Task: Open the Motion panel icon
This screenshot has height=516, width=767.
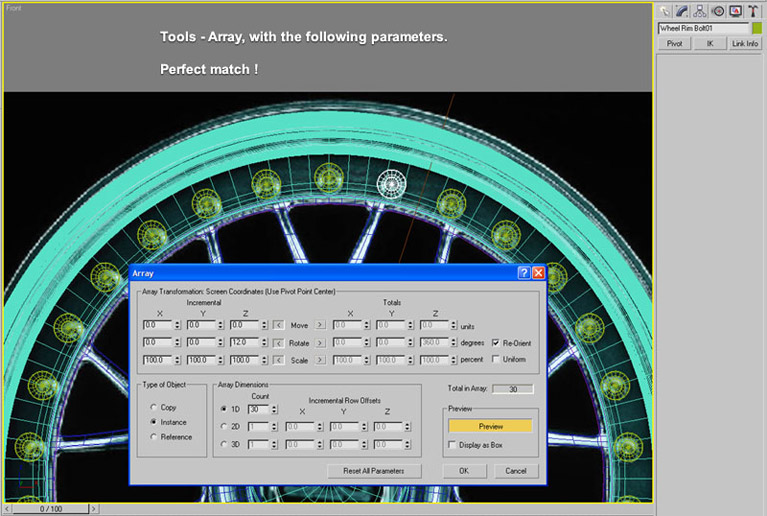Action: click(x=717, y=10)
